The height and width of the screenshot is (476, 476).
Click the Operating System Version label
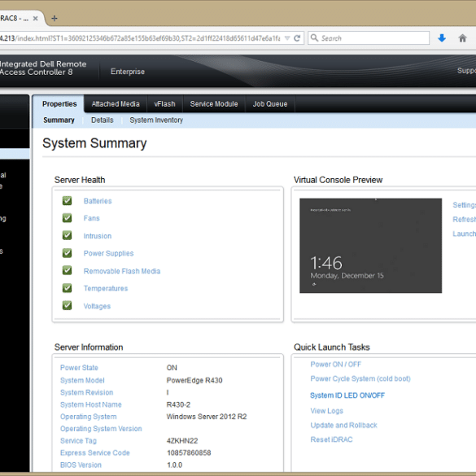tap(101, 429)
